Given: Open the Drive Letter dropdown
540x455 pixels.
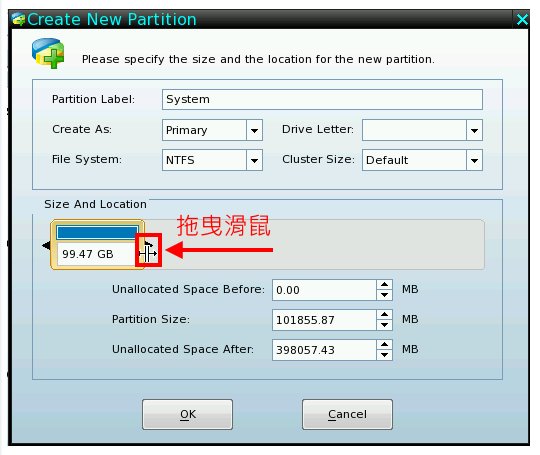Looking at the screenshot, I should 474,130.
